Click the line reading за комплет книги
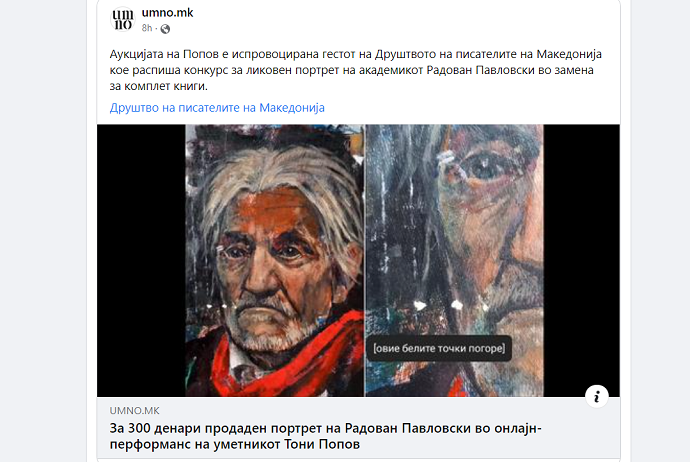This screenshot has height=462, width=690. [x=158, y=86]
